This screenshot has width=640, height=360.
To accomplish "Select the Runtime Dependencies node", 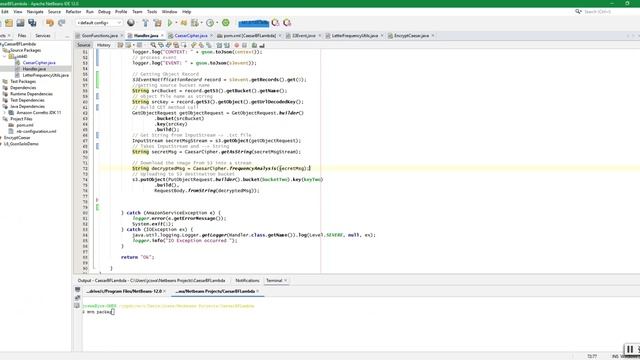I will [x=31, y=94].
